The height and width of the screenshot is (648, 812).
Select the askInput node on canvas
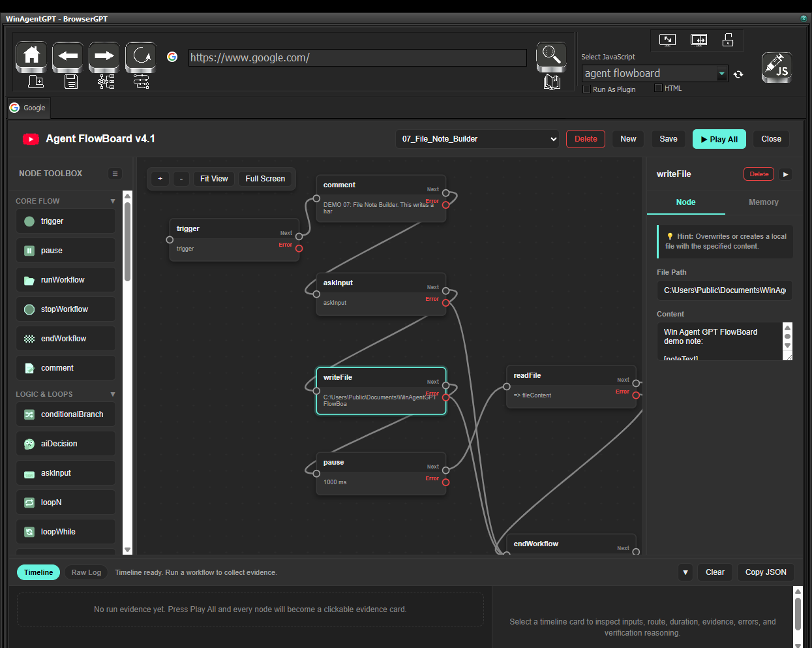[x=381, y=294]
